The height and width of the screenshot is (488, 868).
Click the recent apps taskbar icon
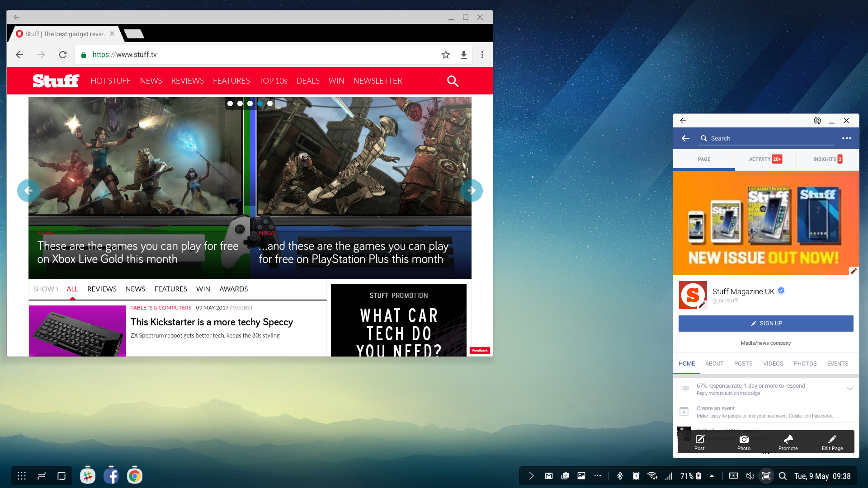pos(42,476)
